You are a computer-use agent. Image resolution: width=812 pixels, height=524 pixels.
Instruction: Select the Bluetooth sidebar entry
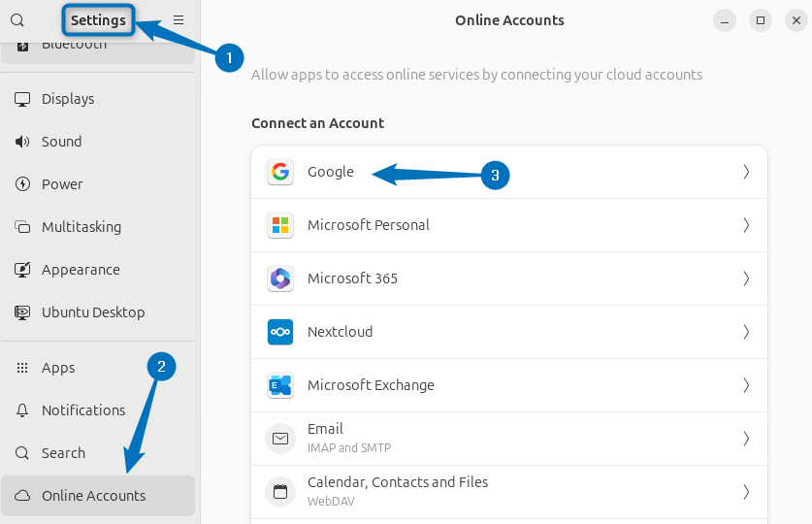[98, 52]
